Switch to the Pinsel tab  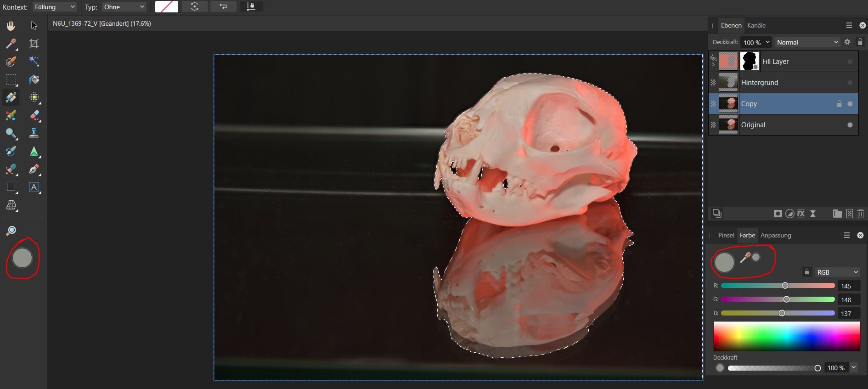point(726,235)
